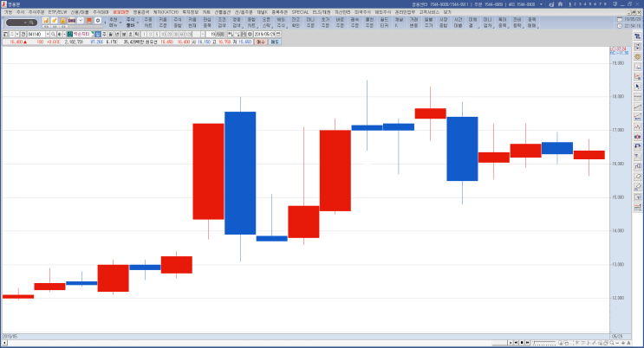Expand the 추천메뉴 dropdown arrow

pyautogui.click(x=120, y=23)
